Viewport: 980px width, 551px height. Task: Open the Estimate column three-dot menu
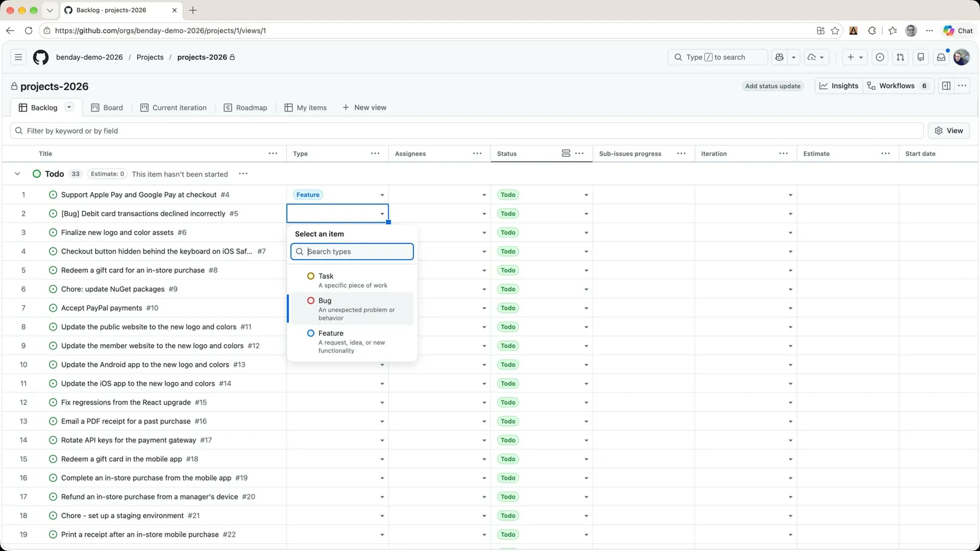click(x=886, y=154)
